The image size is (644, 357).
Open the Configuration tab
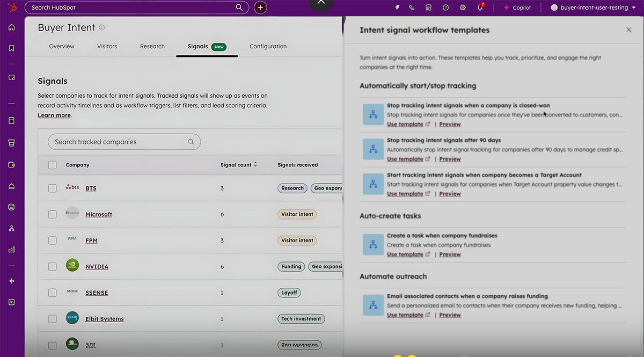tap(268, 46)
